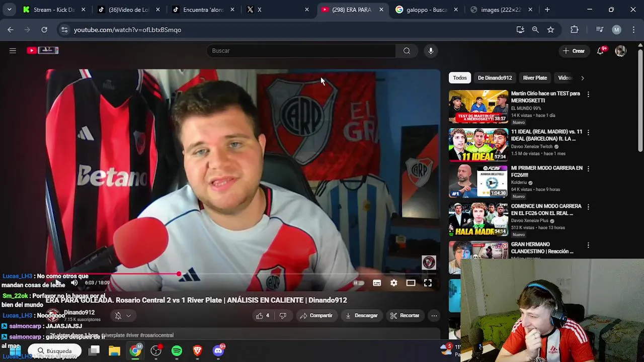The height and width of the screenshot is (362, 644).
Task: Switch to the TikTok Video de Lol tab
Action: [128, 10]
